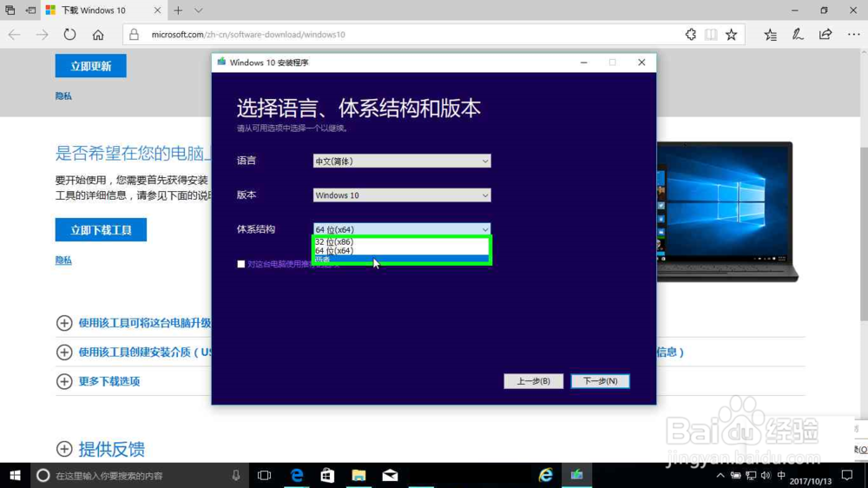Toggle use recommended options for this PC
868x488 pixels.
pos(240,264)
